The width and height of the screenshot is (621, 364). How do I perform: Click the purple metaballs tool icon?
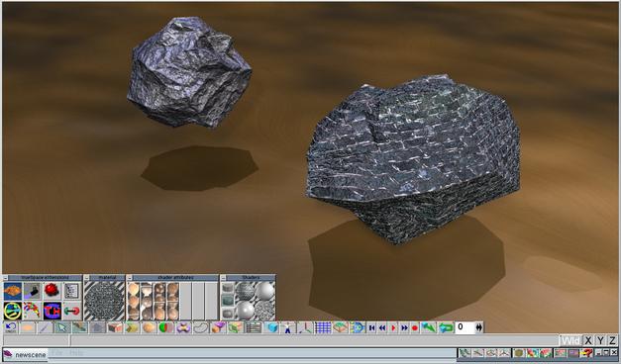click(183, 327)
